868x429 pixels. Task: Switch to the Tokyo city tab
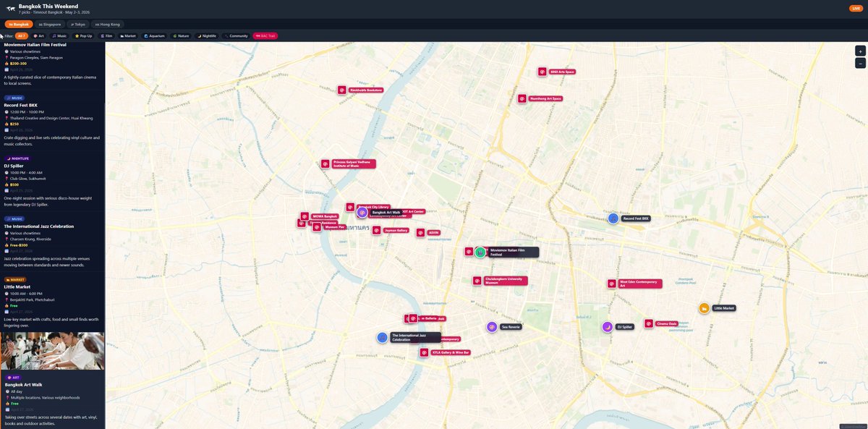[x=78, y=24]
